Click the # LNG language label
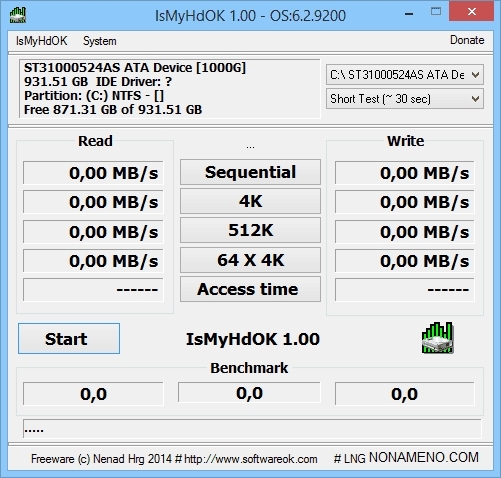The height and width of the screenshot is (478, 501). pos(350,459)
